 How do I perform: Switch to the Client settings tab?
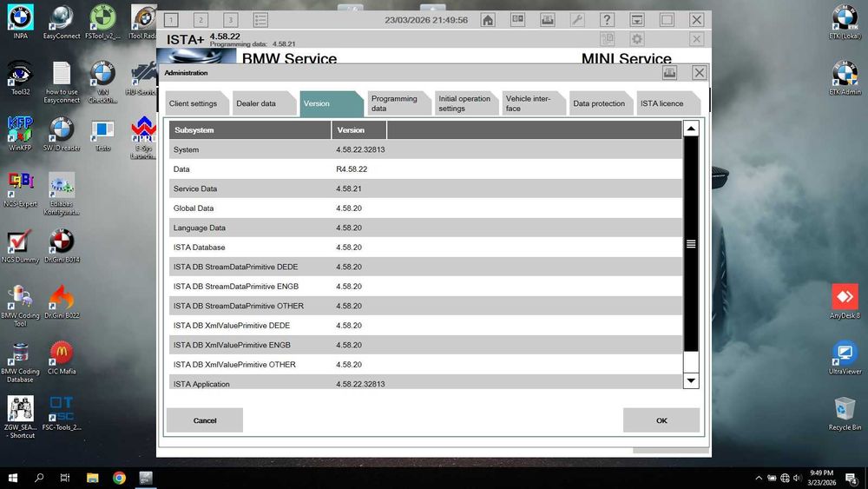[196, 103]
